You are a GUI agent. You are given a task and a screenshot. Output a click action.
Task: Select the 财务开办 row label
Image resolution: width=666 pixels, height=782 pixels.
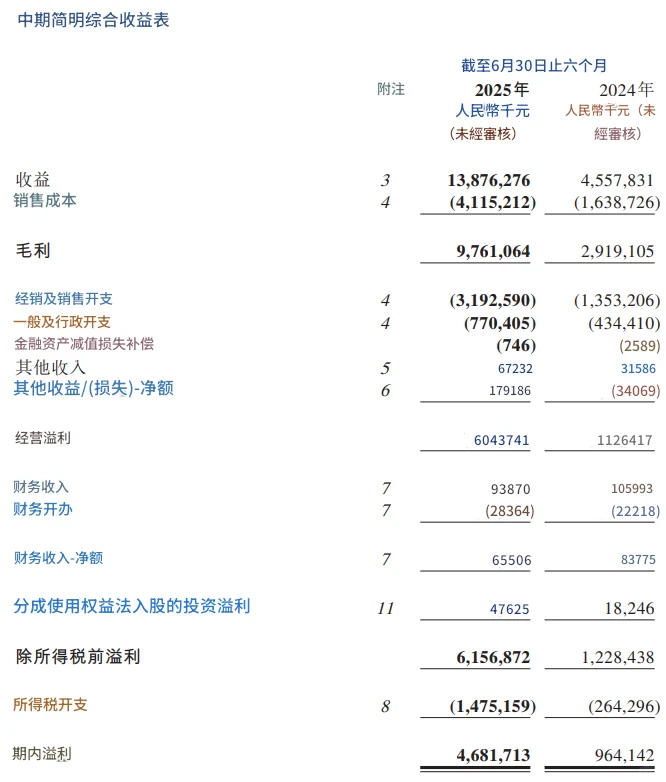click(43, 509)
